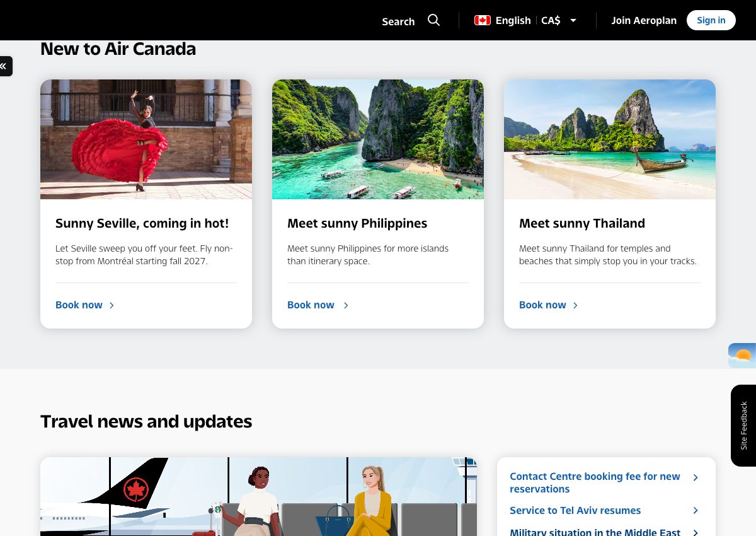Click chevron arrow beside Philippines Book now

pos(346,305)
